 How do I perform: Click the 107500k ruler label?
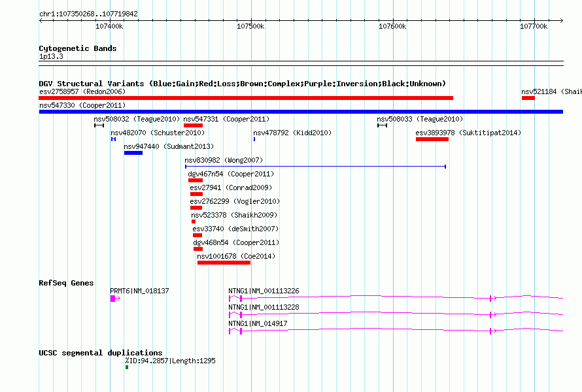(x=250, y=26)
